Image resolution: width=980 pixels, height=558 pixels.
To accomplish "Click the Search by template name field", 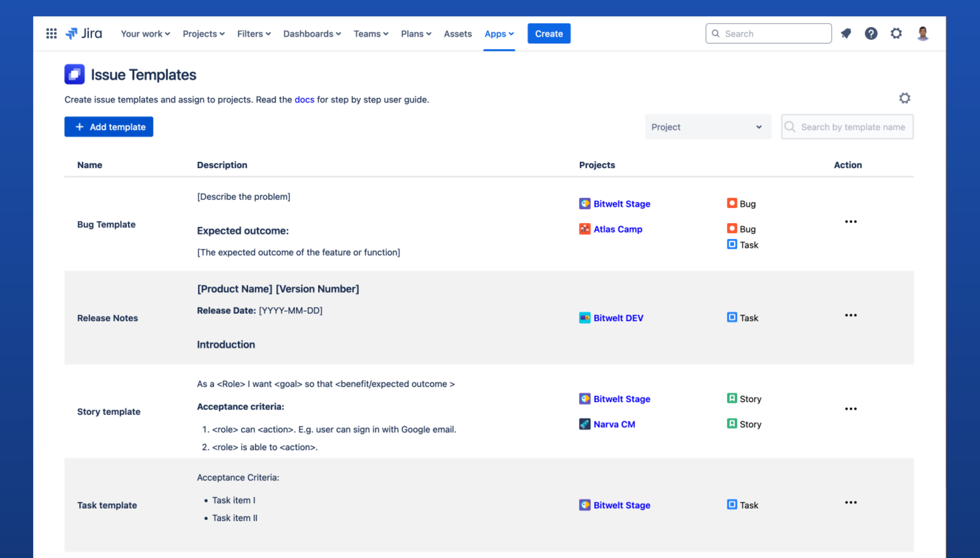I will 853,127.
